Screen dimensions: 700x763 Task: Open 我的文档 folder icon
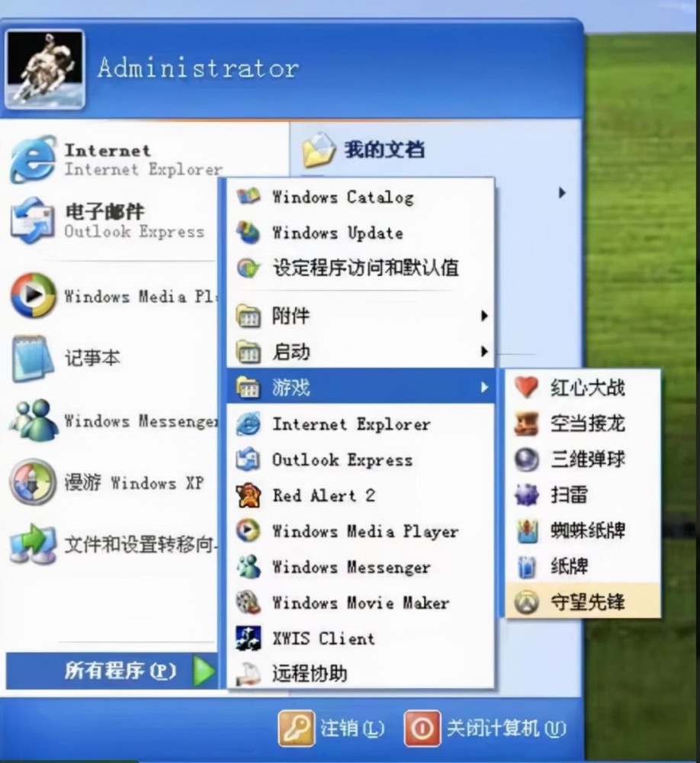click(x=318, y=150)
